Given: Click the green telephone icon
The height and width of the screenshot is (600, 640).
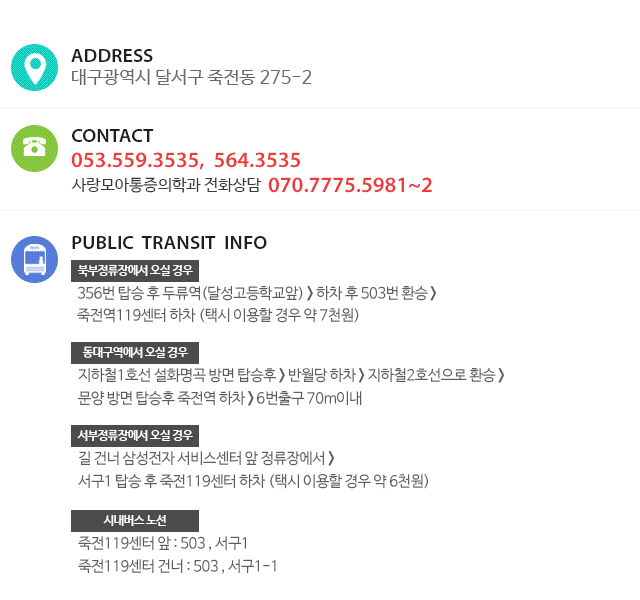Looking at the screenshot, I should point(34,148).
